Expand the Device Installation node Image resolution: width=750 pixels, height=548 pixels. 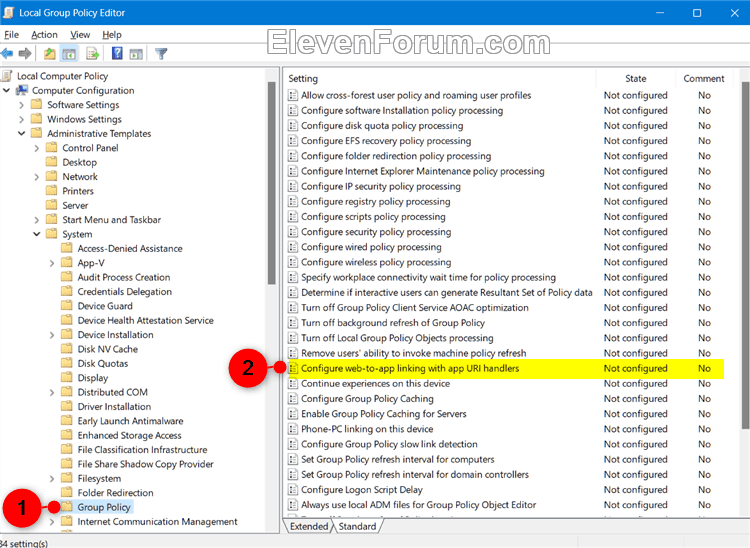tap(52, 335)
